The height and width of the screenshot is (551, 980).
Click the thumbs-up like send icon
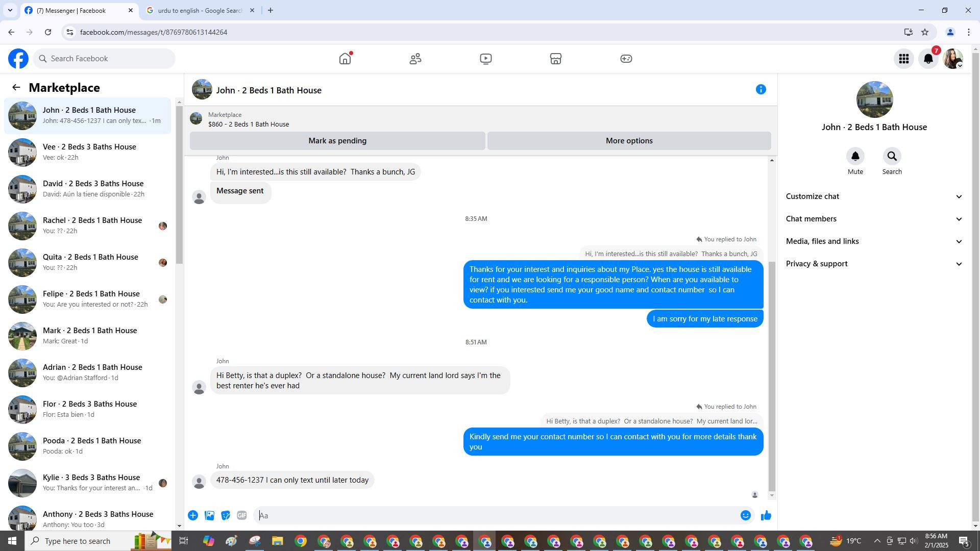(766, 516)
